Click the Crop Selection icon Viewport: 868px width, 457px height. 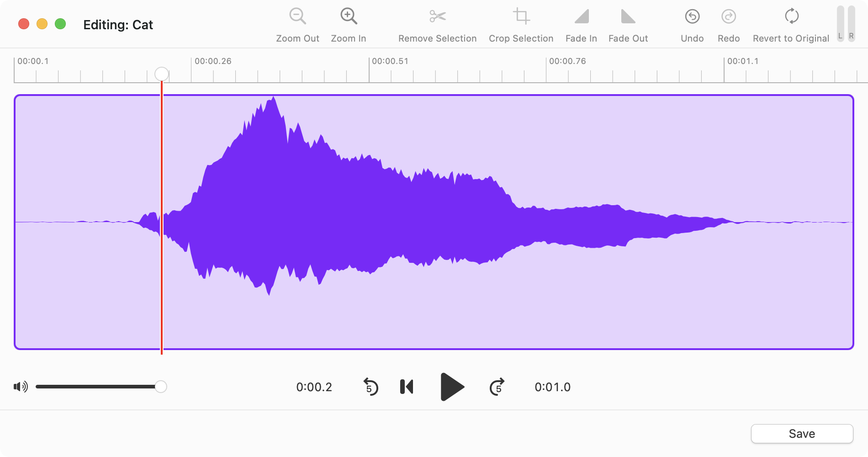[x=521, y=16]
